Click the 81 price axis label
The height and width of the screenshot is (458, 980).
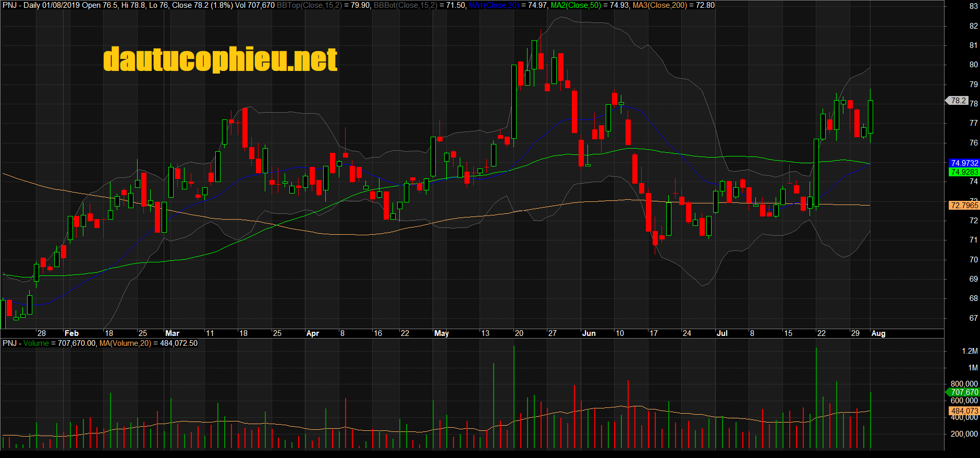tap(973, 45)
